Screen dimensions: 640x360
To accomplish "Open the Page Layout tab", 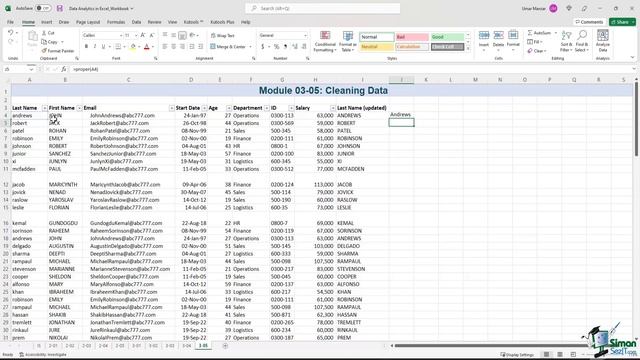I will 88,22.
